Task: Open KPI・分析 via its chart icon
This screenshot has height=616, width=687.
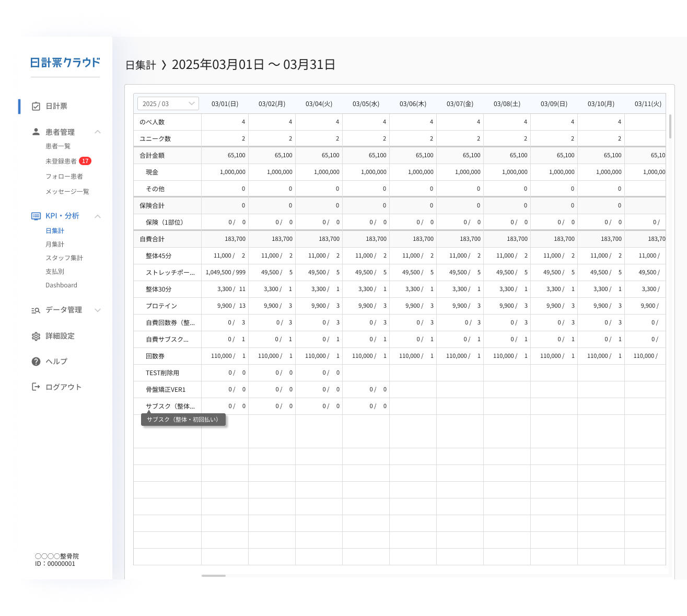Action: [36, 216]
